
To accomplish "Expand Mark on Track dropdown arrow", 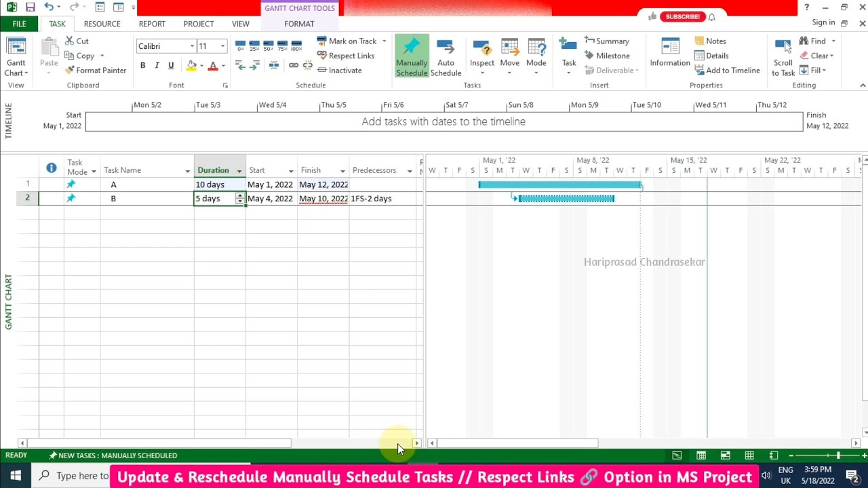I will coord(384,41).
